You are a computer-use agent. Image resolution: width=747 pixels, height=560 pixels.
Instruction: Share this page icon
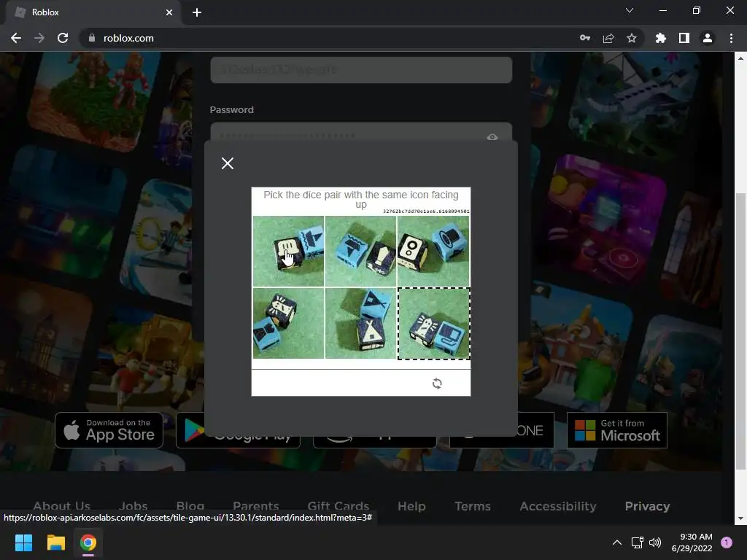coord(608,38)
